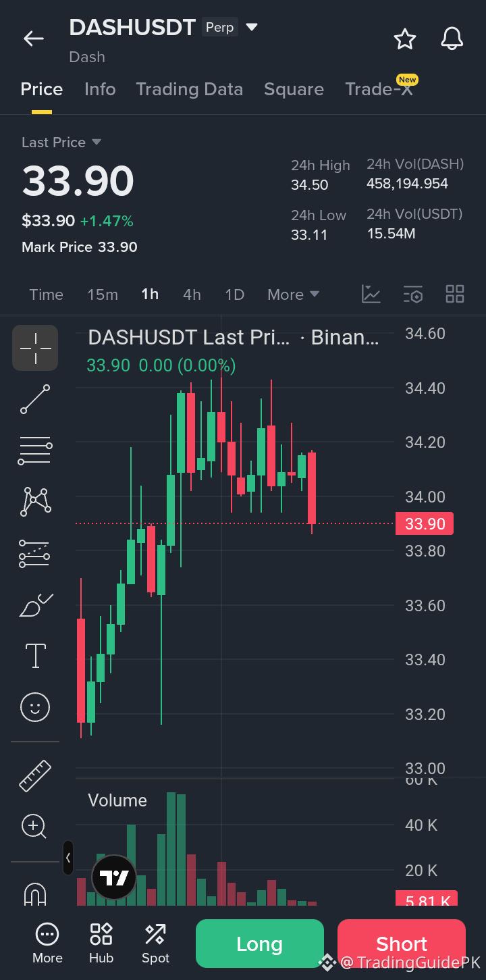Click the Perp contract badge
Image resolution: width=486 pixels, height=980 pixels.
219,28
